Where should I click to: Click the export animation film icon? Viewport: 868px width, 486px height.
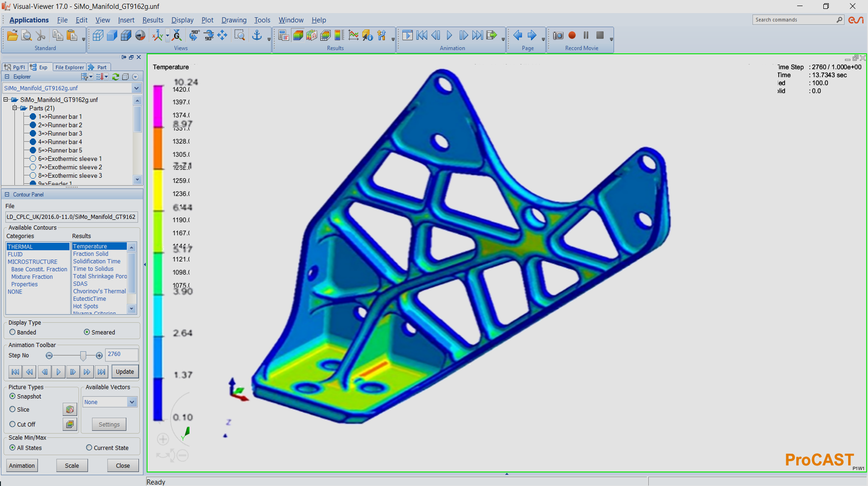click(492, 36)
